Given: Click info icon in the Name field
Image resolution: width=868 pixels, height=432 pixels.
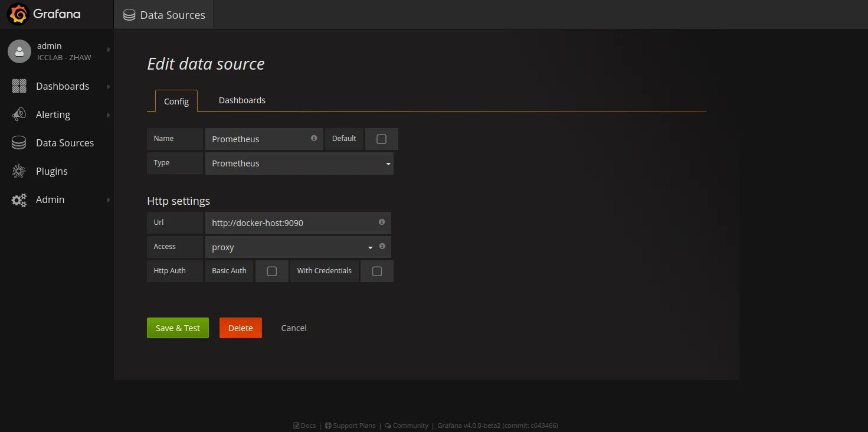Looking at the screenshot, I should pyautogui.click(x=314, y=138).
